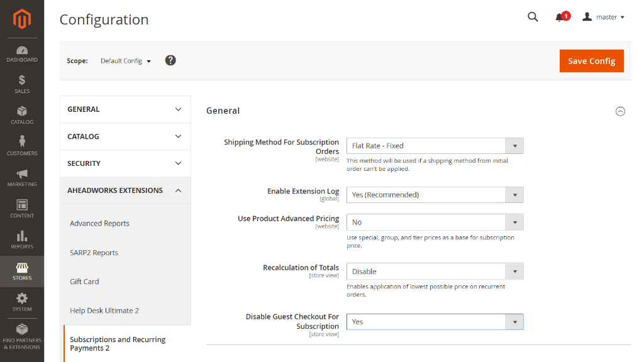This screenshot has height=362, width=644.
Task: Click the 'Use Product Advanced Pricing' label
Action: click(x=288, y=218)
